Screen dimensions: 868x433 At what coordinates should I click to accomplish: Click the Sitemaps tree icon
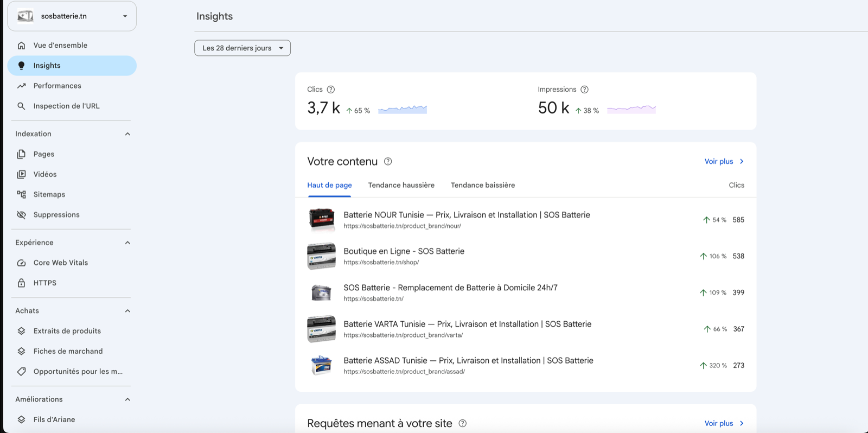coord(21,194)
